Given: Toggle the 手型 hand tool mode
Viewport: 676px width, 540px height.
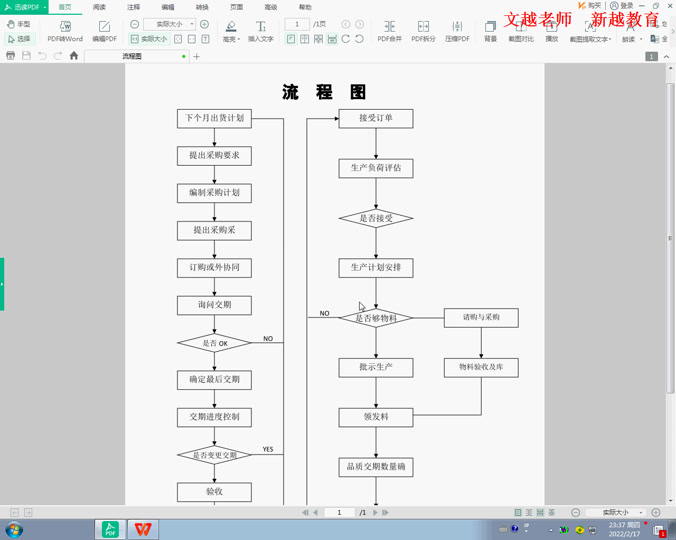Looking at the screenshot, I should pyautogui.click(x=18, y=24).
